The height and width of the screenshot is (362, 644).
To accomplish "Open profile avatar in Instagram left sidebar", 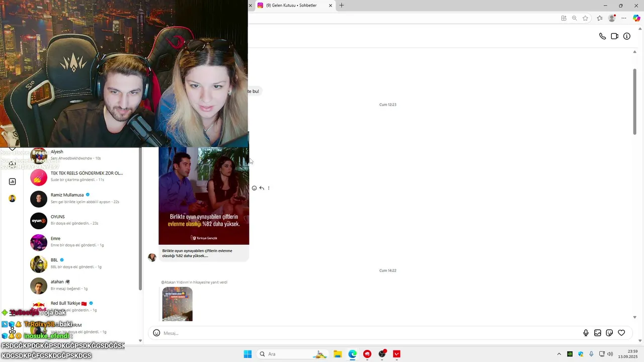I will pos(12,199).
